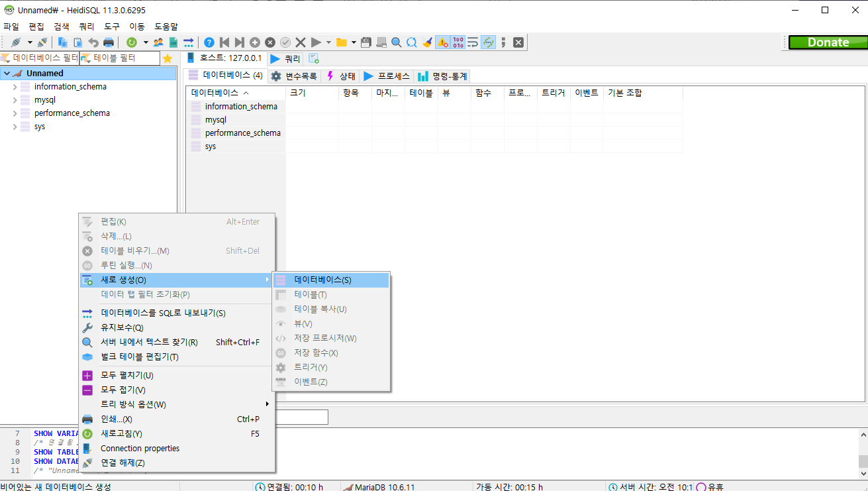Click the new query tab plus icon
This screenshot has height=491, width=868.
click(x=314, y=58)
